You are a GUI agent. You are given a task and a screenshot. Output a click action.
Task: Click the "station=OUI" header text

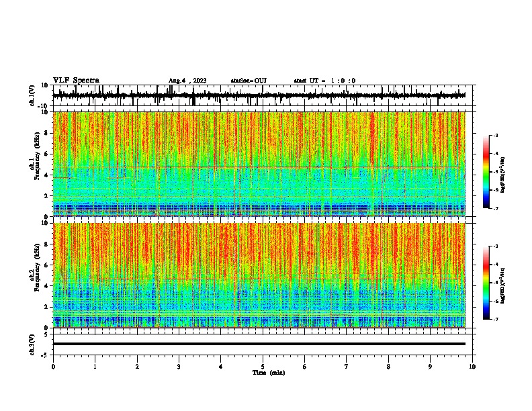tap(249, 81)
